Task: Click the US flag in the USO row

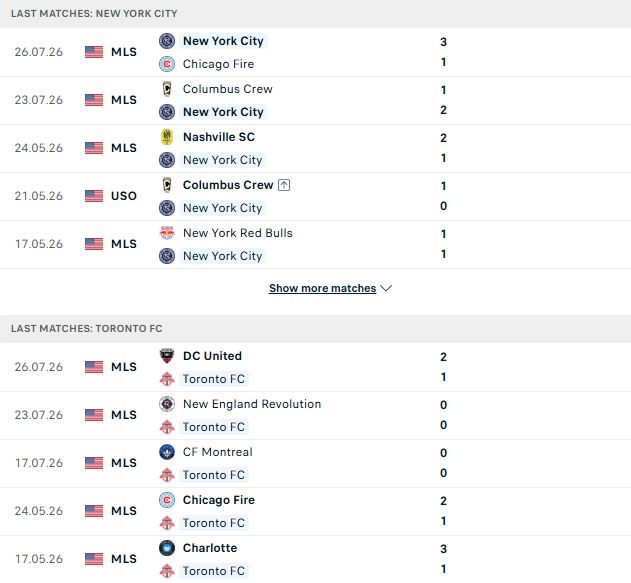Action: pyautogui.click(x=94, y=196)
